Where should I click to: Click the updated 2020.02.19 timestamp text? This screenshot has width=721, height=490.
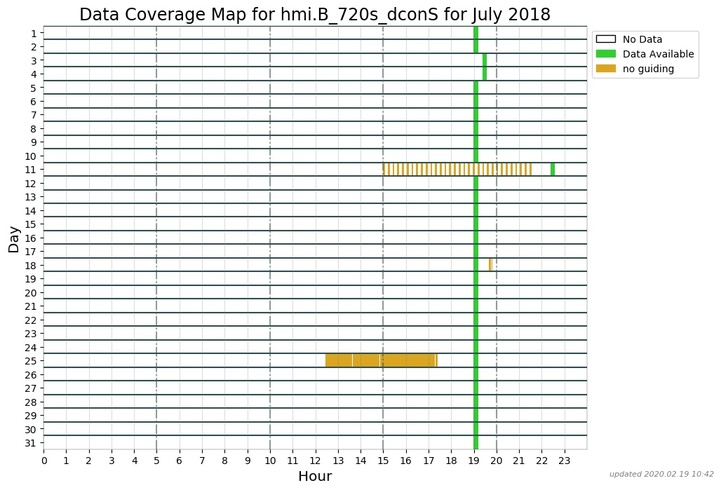661,474
